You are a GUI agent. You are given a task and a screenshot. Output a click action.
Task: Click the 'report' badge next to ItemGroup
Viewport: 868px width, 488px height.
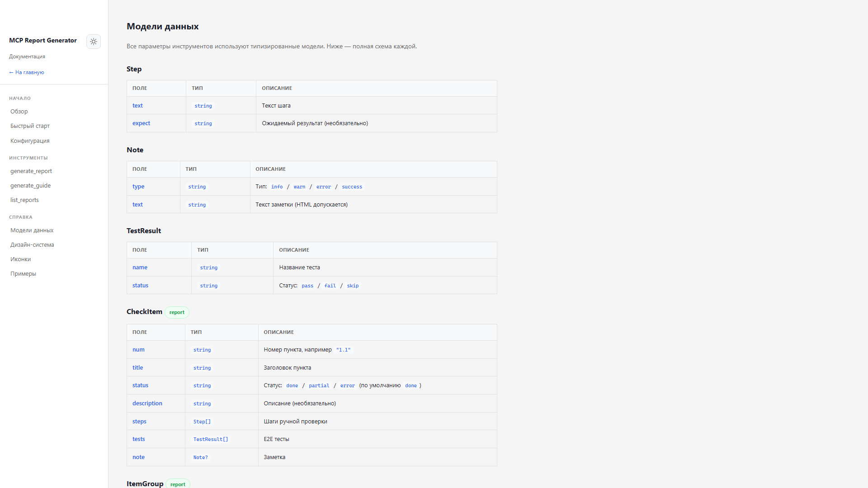[x=178, y=484]
